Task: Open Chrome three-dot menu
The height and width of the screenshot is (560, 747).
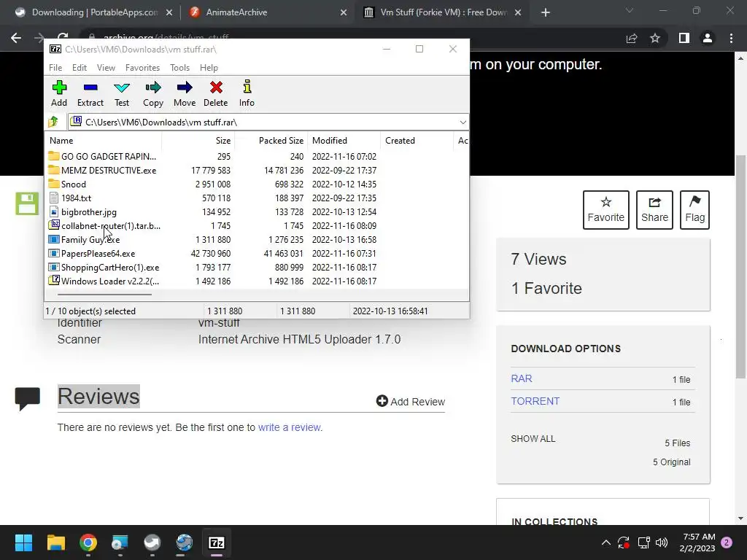Action: coord(731,38)
